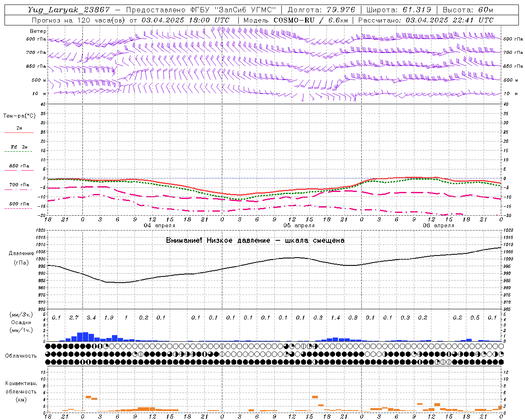Select "850 гПа" in the temperature legend

coord(19,166)
